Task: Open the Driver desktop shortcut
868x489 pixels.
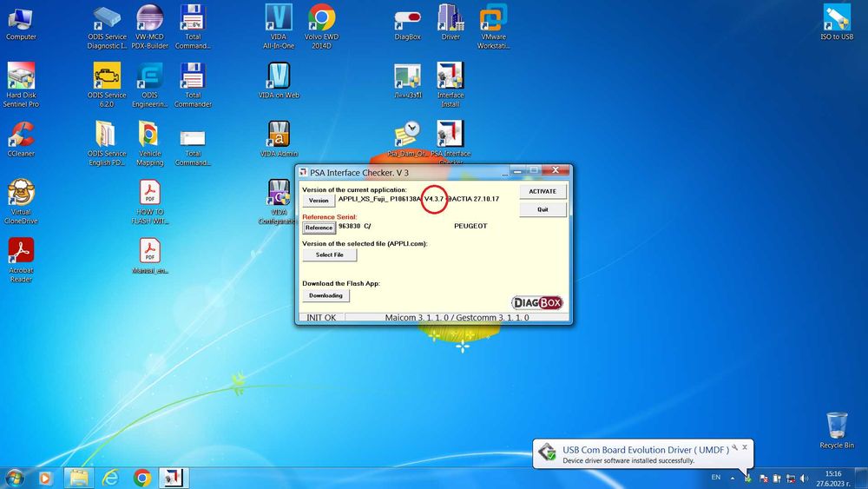Action: click(450, 23)
